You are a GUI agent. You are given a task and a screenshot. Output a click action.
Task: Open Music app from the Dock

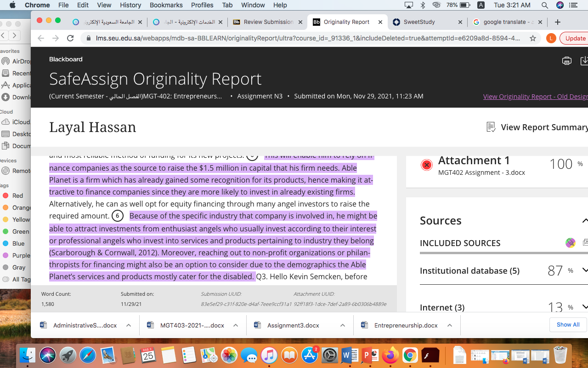pos(269,355)
